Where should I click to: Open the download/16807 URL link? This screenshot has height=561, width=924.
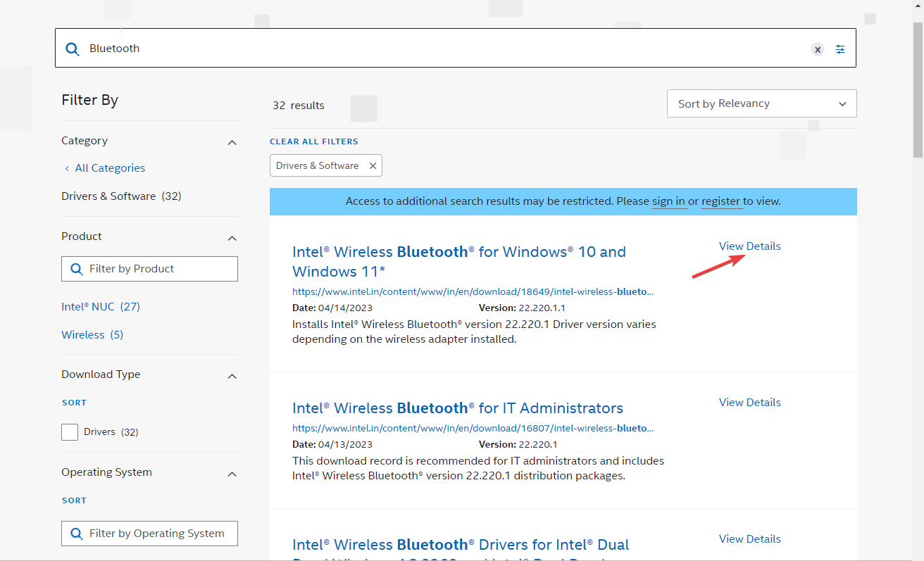(x=473, y=428)
